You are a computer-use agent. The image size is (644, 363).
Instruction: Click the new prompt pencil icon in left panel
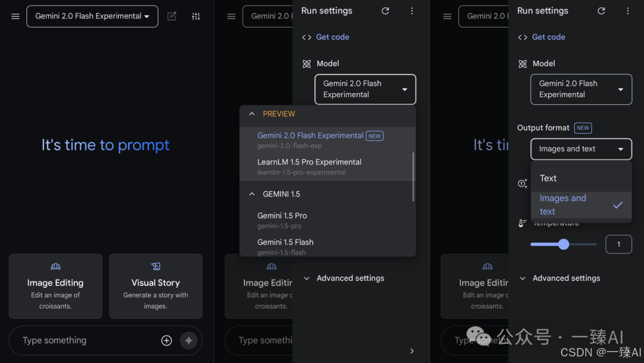pyautogui.click(x=172, y=17)
